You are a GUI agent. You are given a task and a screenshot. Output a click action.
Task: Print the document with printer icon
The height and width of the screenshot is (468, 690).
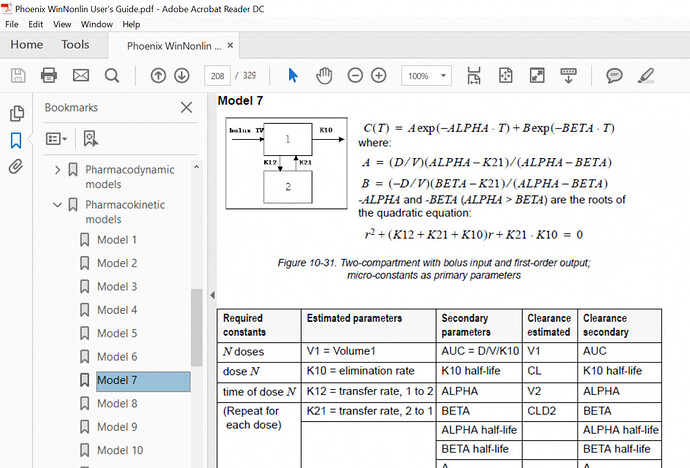49,76
